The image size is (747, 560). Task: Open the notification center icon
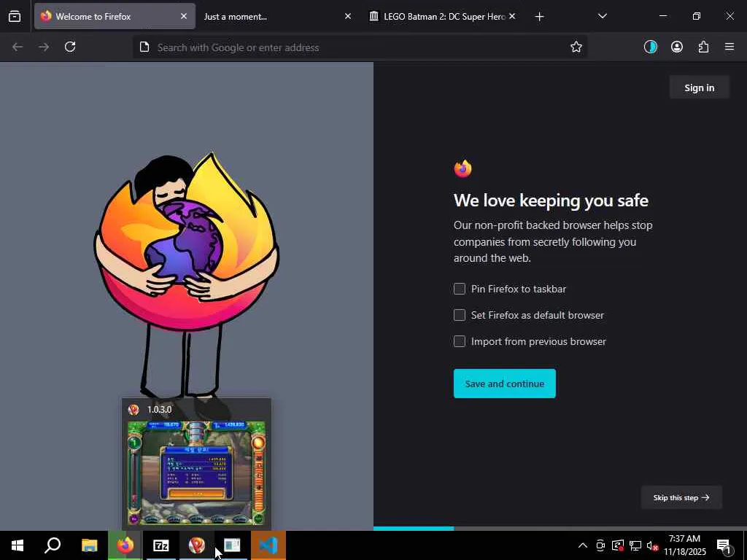(x=724, y=545)
